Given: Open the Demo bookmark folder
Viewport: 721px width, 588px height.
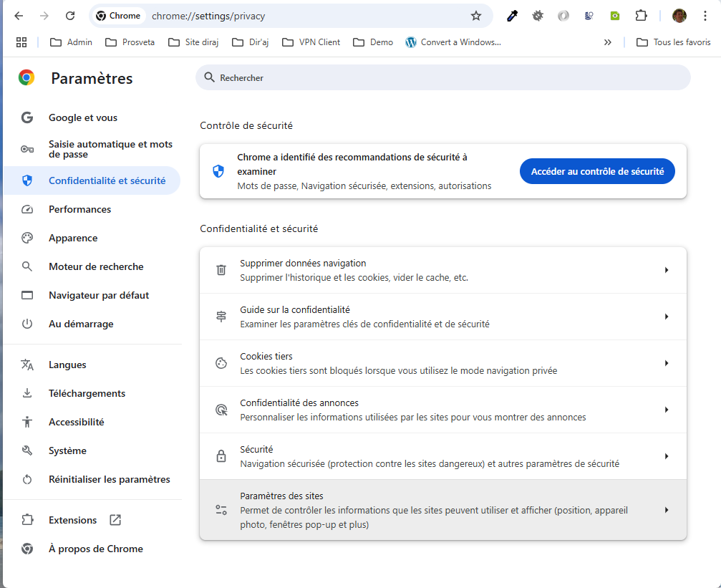Looking at the screenshot, I should (x=373, y=42).
